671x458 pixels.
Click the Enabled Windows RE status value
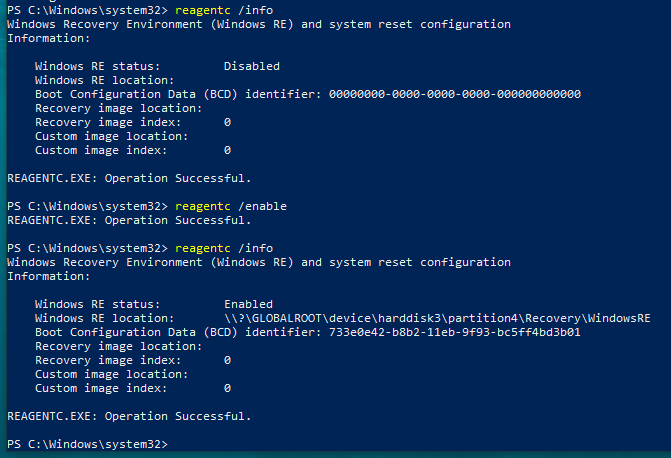click(x=248, y=304)
